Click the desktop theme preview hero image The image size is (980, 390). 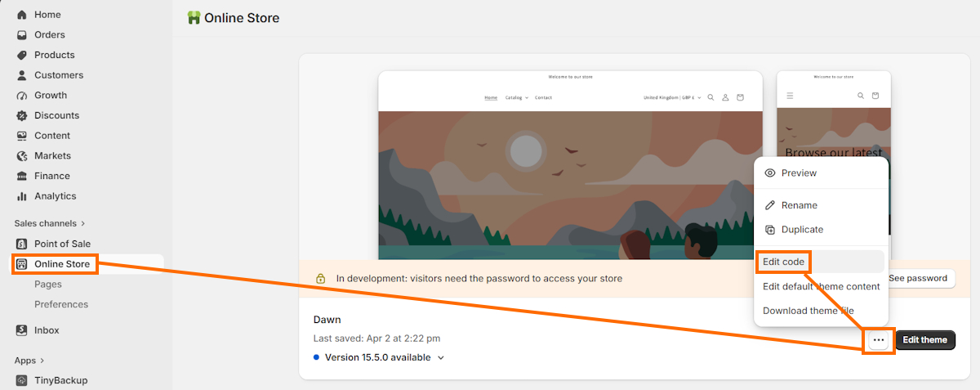(570, 186)
